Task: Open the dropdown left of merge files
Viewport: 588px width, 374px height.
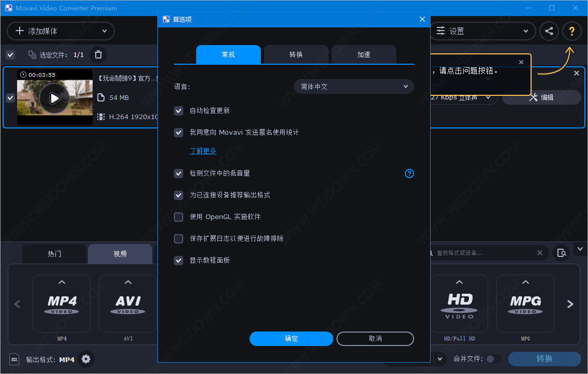Action: (x=440, y=359)
